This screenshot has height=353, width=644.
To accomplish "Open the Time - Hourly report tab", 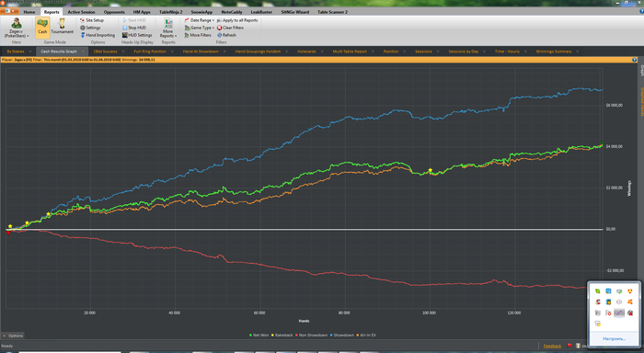I will [507, 51].
